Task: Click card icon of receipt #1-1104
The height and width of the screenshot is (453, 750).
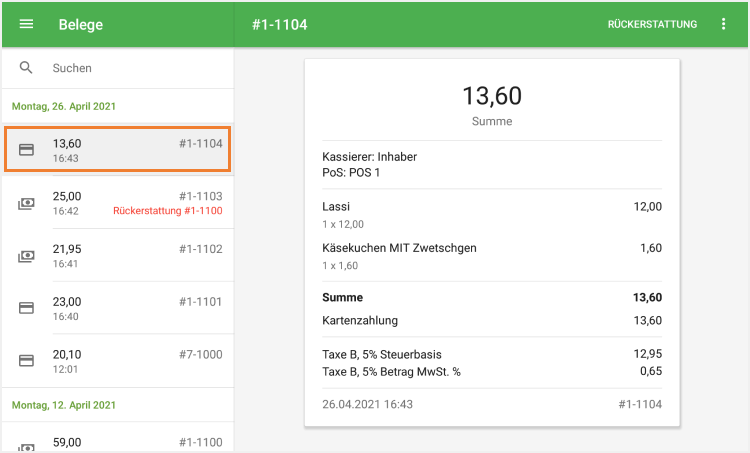Action: (x=27, y=150)
